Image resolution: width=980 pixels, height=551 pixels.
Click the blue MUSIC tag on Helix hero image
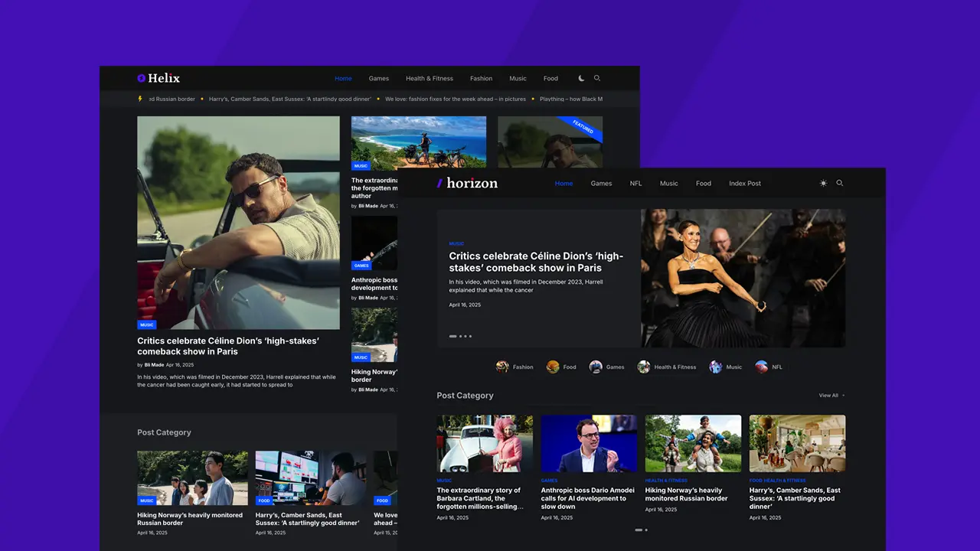click(x=147, y=324)
